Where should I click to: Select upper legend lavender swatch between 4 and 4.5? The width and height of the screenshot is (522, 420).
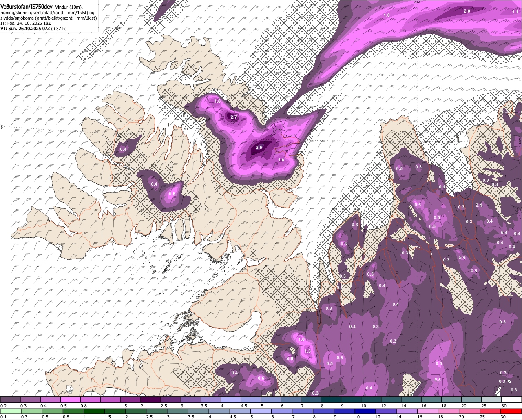231,400
